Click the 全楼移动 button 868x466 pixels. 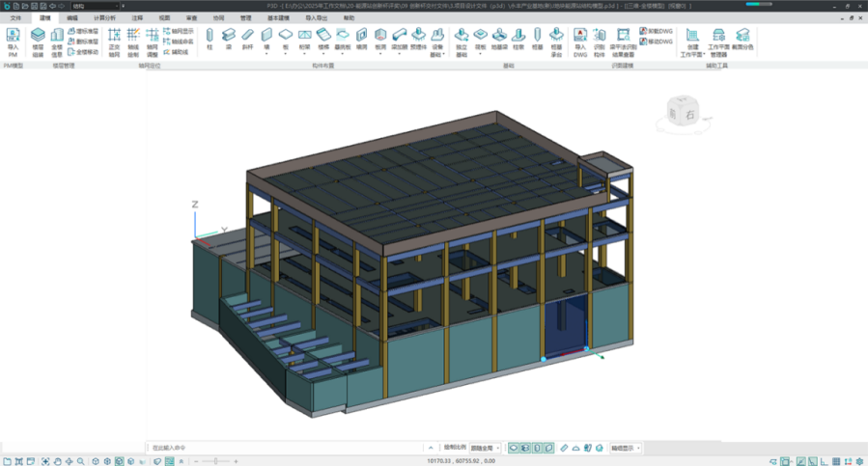tap(82, 51)
